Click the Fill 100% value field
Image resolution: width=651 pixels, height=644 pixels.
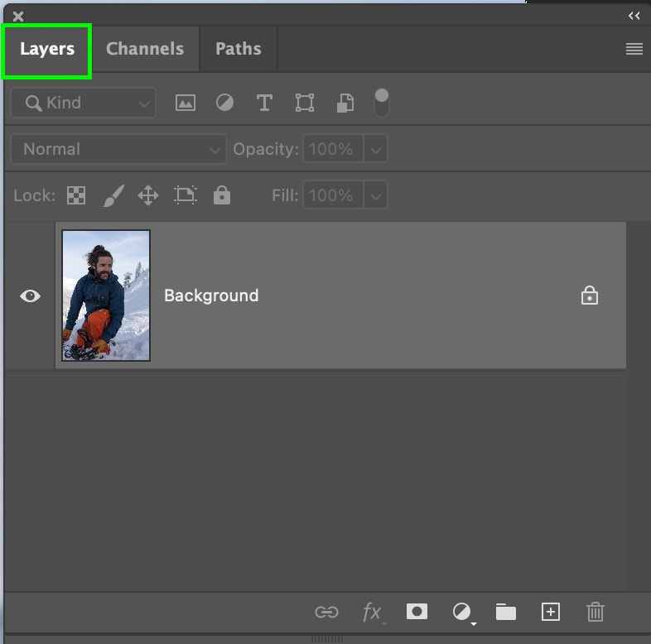(x=334, y=195)
